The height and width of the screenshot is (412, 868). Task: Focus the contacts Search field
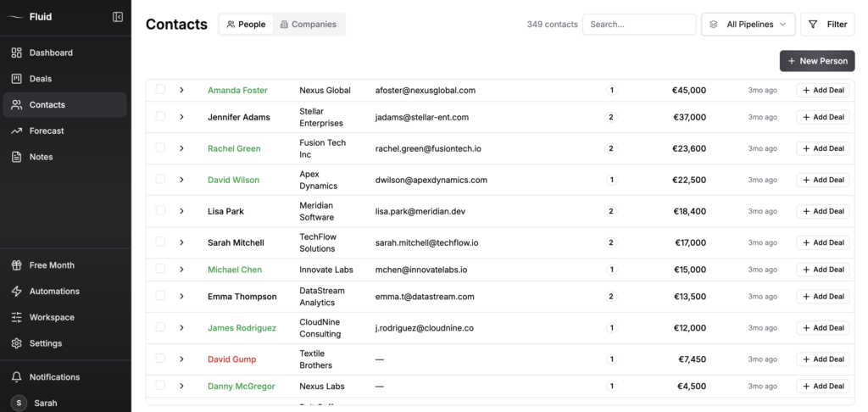638,25
